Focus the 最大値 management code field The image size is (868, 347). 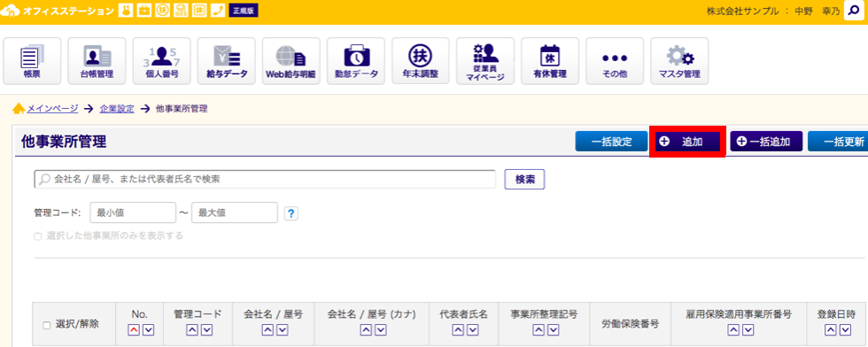[x=235, y=212]
